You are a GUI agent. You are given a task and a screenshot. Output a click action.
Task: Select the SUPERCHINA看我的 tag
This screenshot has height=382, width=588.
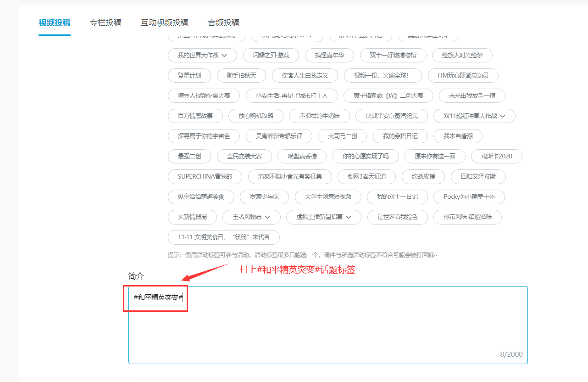pyautogui.click(x=205, y=176)
